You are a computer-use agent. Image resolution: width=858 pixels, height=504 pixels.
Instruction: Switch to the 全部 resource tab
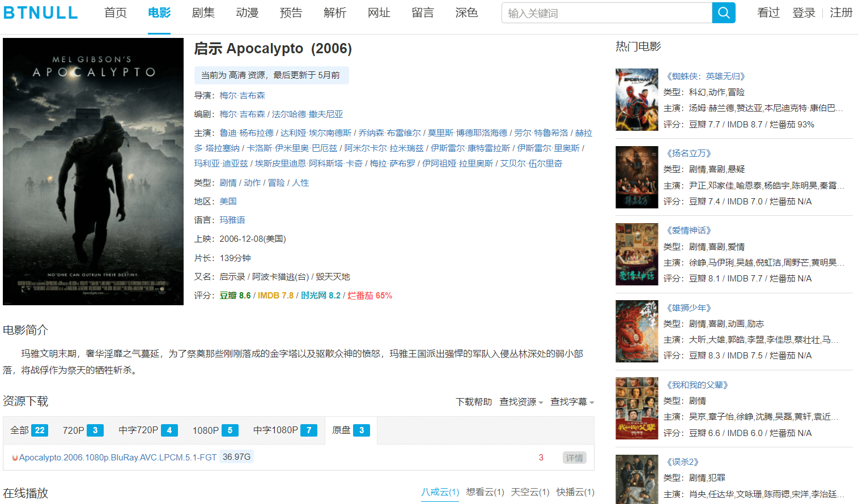pyautogui.click(x=29, y=430)
